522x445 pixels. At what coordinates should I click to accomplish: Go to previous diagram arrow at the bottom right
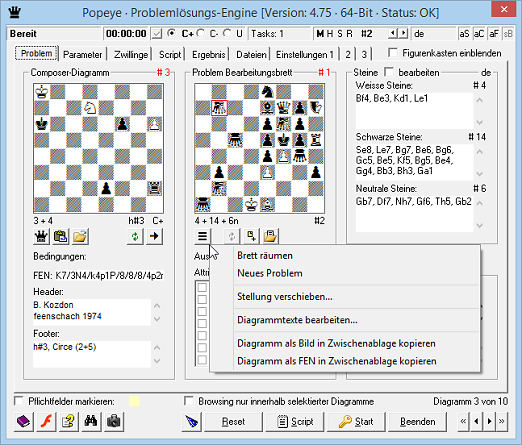click(476, 422)
